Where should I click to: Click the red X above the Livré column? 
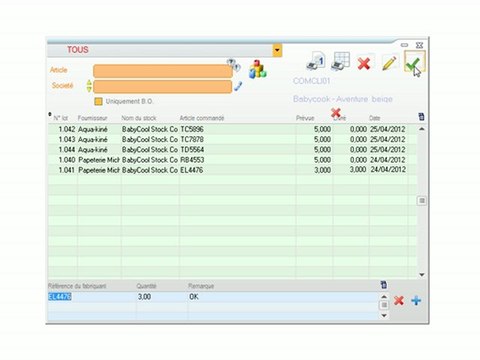(336, 112)
